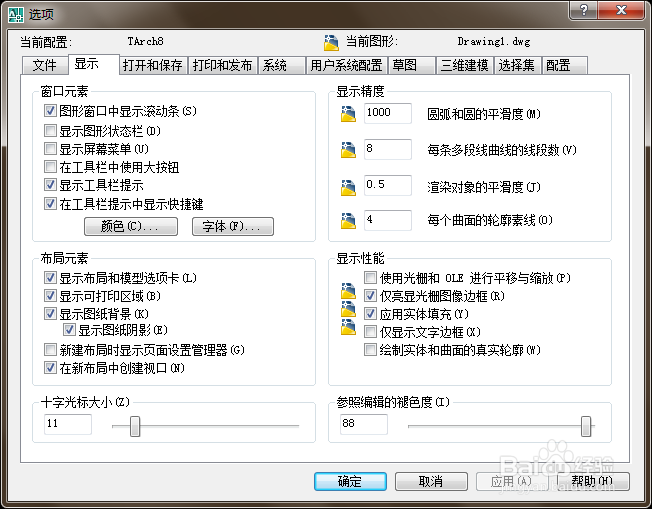Open the 字体(F)... settings button
652x509 pixels.
(233, 226)
